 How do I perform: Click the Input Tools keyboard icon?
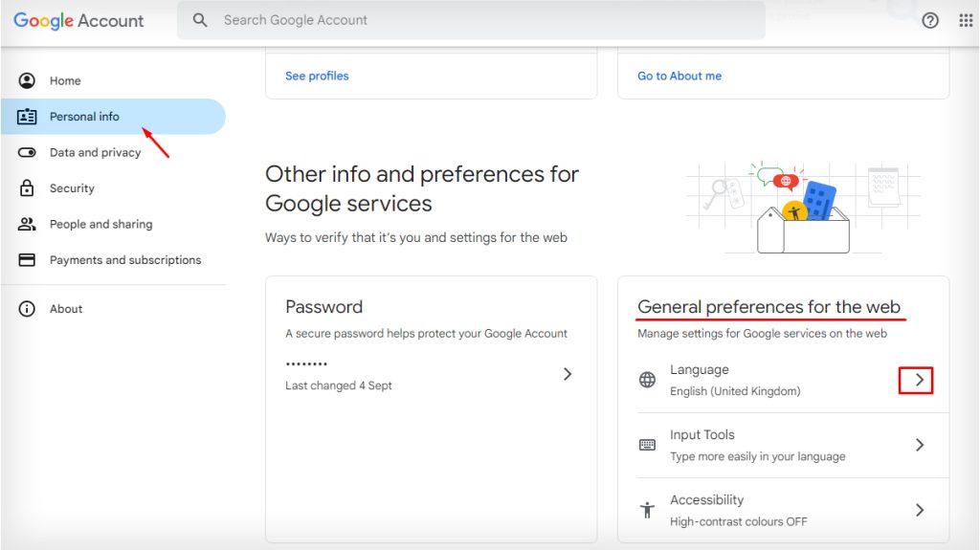tap(648, 445)
